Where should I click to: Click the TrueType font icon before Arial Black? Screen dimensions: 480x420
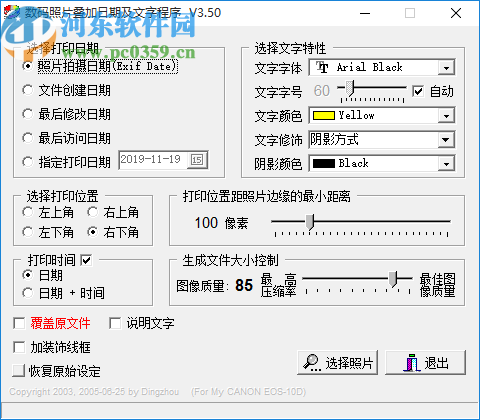click(x=322, y=67)
